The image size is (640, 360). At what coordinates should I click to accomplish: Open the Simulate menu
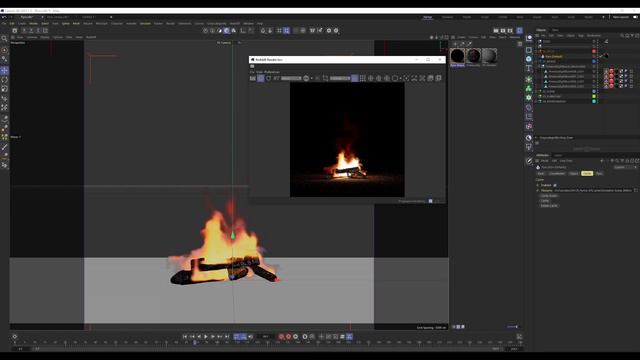coord(145,23)
